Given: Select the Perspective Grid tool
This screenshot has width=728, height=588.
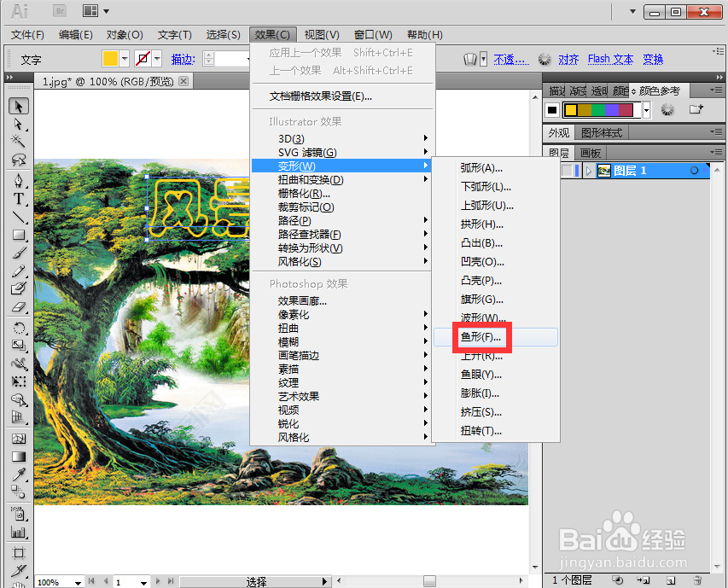Looking at the screenshot, I should coord(19,417).
